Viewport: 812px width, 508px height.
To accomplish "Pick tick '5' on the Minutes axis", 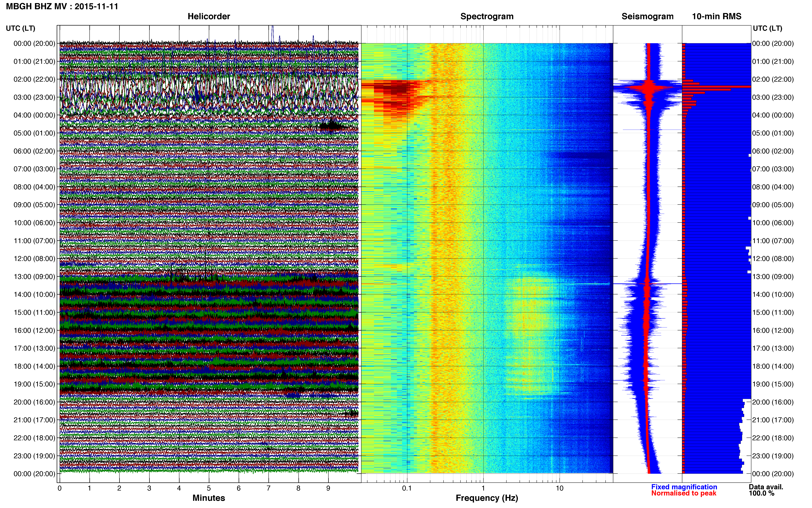I will point(209,488).
